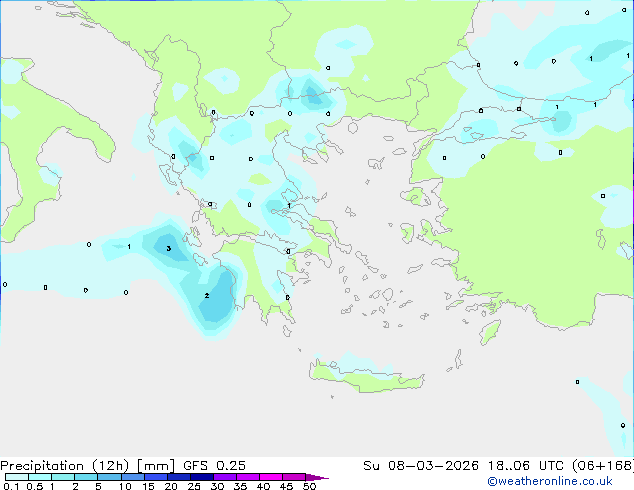The image size is (634, 490).
Task: Click the 2–5 mm legend swatch
Action: (86, 477)
